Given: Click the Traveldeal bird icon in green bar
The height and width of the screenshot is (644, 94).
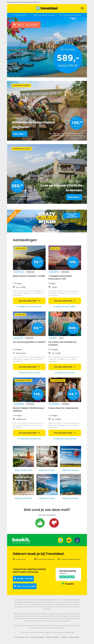Looking at the screenshot, I should coord(60,540).
